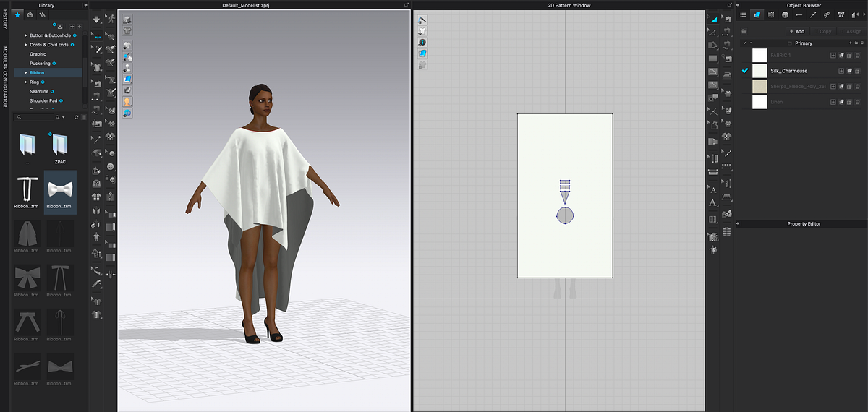Select the plain A annotation tool

tap(712, 202)
